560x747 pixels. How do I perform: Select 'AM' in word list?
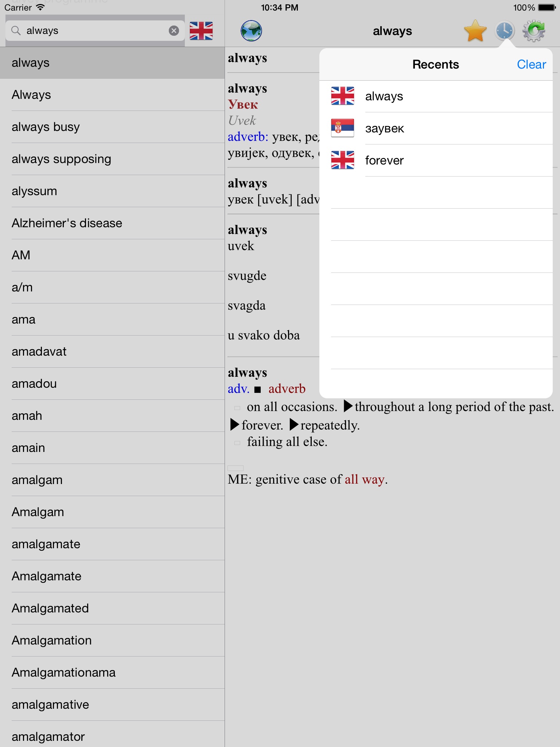[x=112, y=255]
